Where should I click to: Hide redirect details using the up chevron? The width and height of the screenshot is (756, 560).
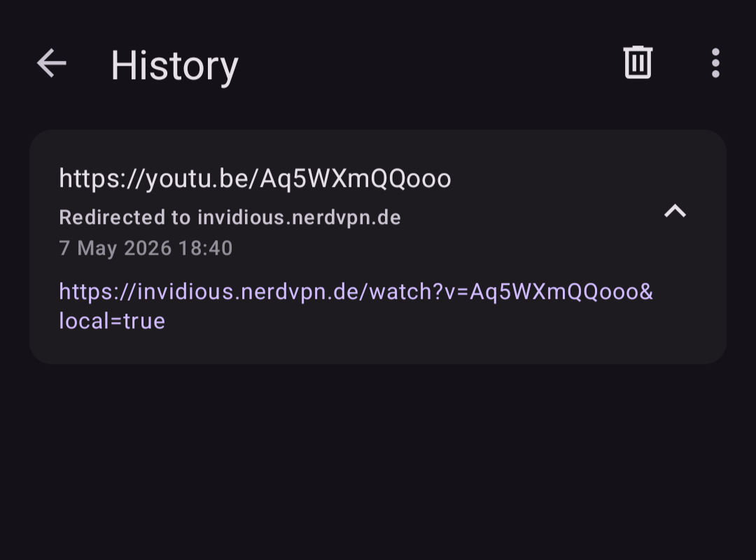coord(675,211)
